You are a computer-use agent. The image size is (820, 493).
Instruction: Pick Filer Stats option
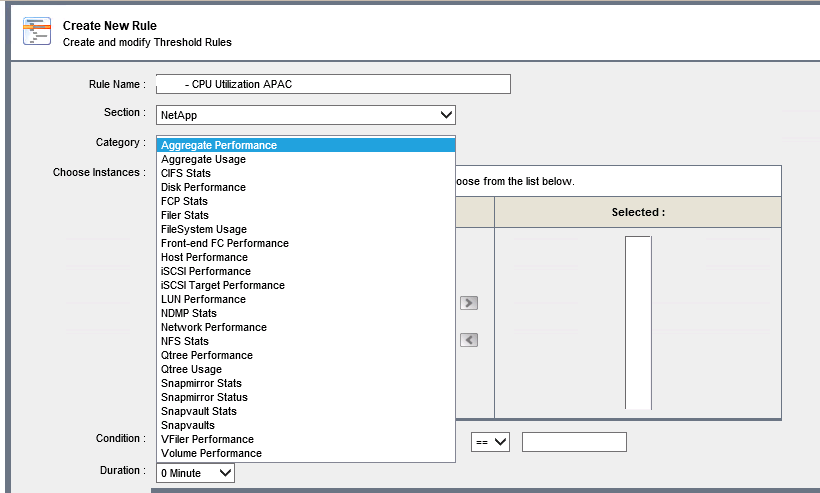tap(306, 215)
